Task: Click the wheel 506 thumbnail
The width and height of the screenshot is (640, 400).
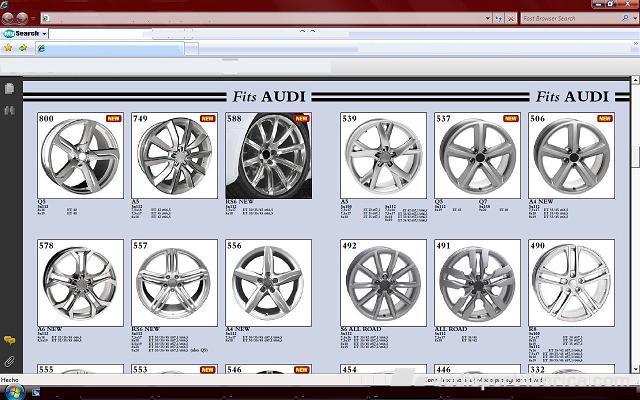Action: tap(571, 156)
